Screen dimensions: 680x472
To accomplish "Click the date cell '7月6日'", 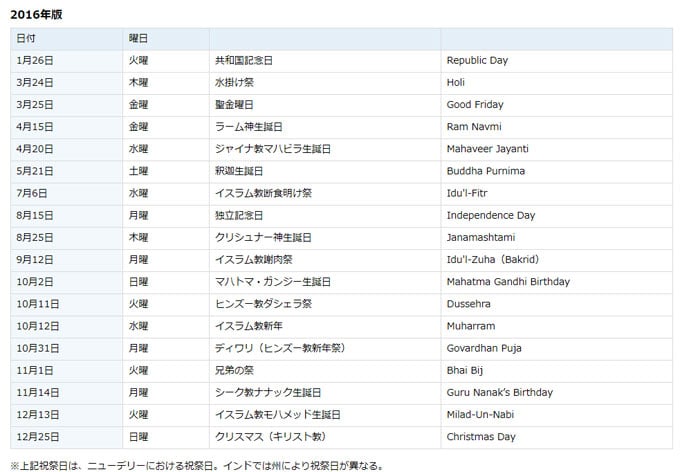I will (67, 193).
